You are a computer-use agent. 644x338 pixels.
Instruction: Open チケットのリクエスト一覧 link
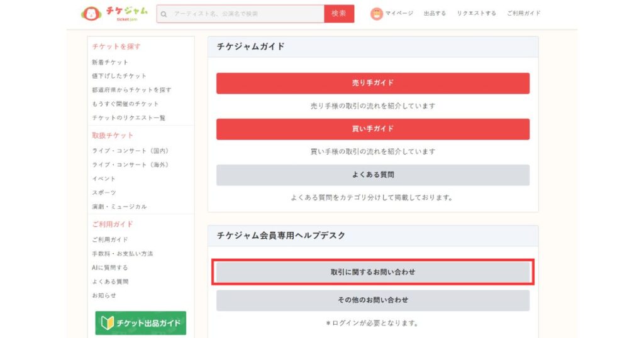click(x=128, y=117)
